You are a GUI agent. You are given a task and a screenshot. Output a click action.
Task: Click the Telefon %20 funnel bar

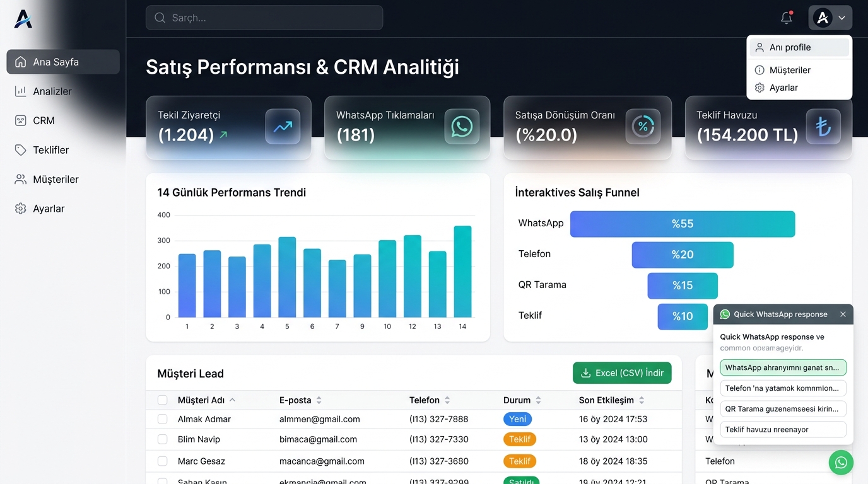point(683,255)
